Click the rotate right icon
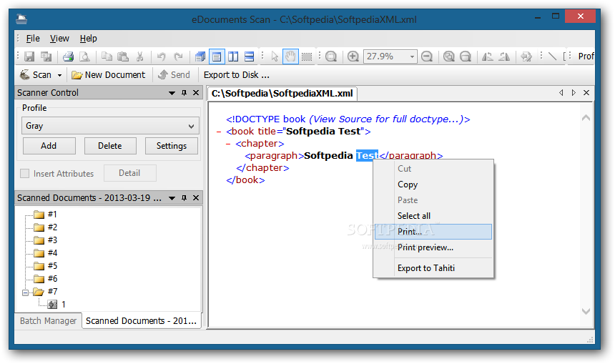This screenshot has height=364, width=615. pyautogui.click(x=504, y=56)
